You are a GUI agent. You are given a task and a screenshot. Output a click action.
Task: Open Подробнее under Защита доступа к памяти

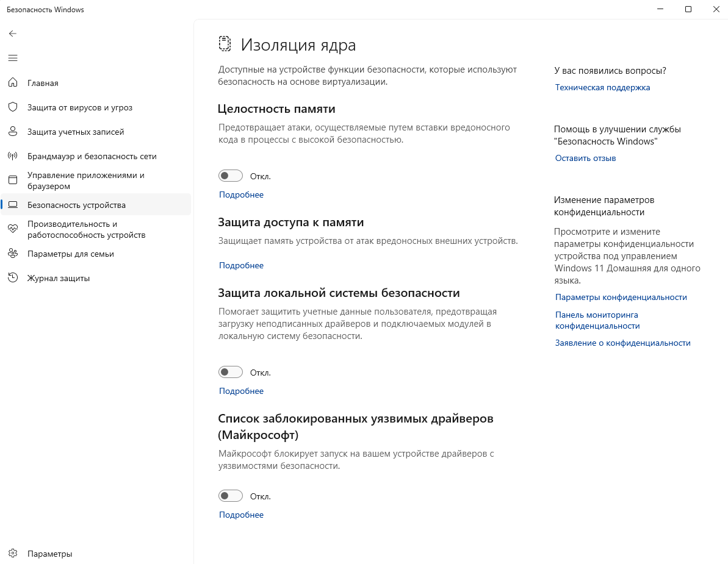pyautogui.click(x=241, y=265)
